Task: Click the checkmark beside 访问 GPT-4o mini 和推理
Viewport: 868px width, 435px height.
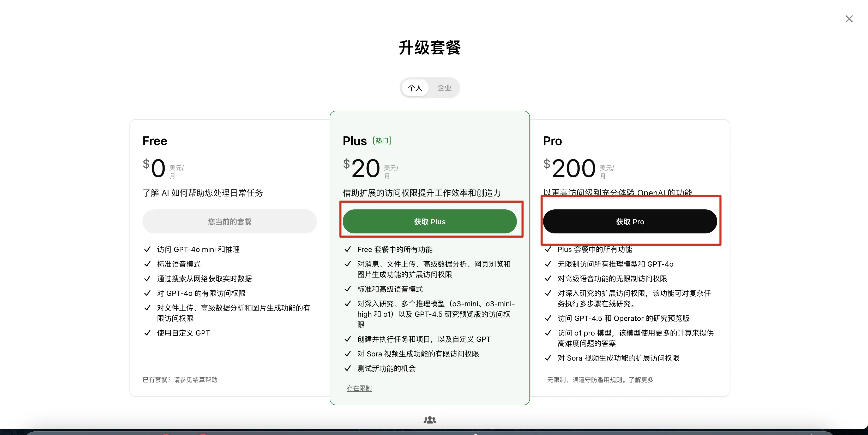Action: coord(147,250)
